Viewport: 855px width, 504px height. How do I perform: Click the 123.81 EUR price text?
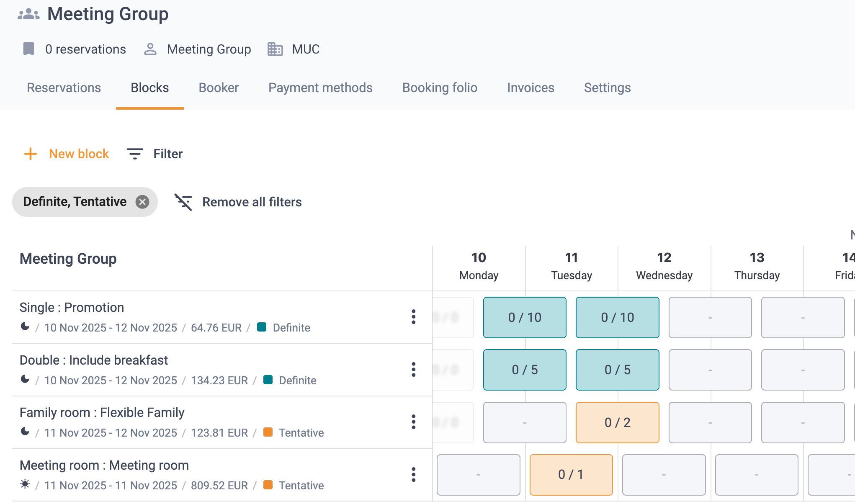coord(219,433)
